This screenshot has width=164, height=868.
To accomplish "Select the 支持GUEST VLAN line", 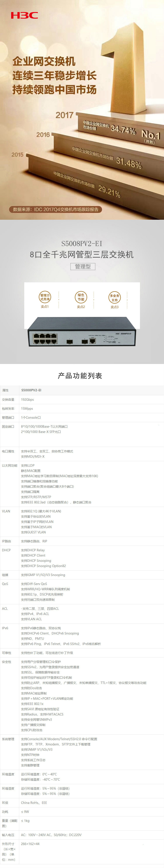I will click(33, 532).
